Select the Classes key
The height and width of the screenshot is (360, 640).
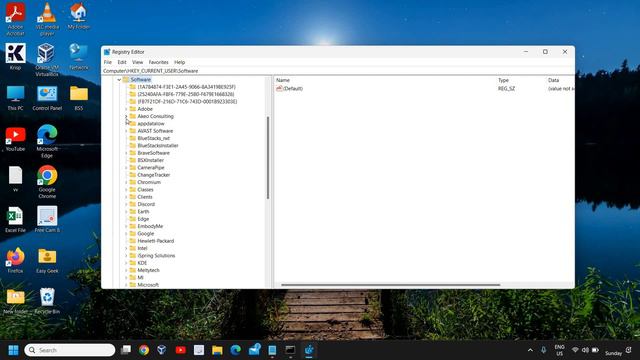pos(145,190)
